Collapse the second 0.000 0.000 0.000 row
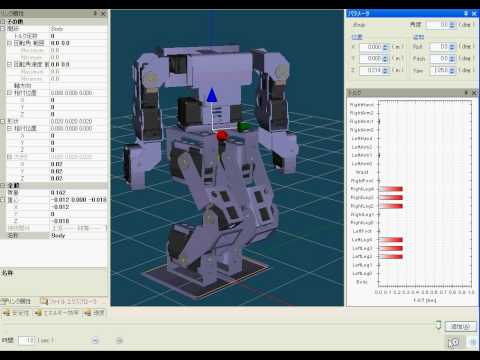Viewport: 480px width, 360px height. coord(9,128)
